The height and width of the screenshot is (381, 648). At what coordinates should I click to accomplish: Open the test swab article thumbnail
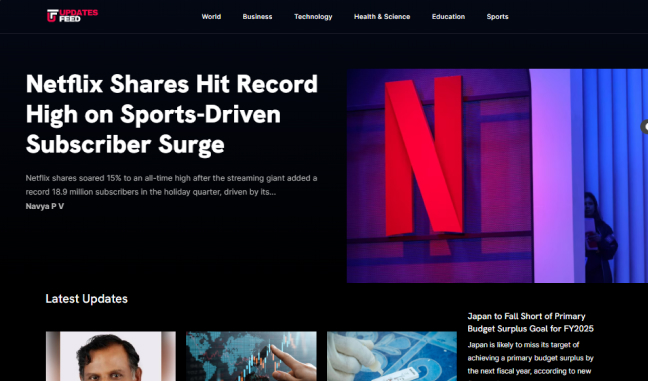(392, 356)
